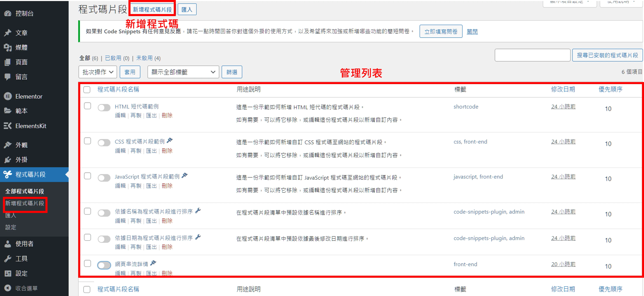The width and height of the screenshot is (644, 296).
Task: Activate the 網頁串流詳情 snippet switch
Action: pos(104,265)
